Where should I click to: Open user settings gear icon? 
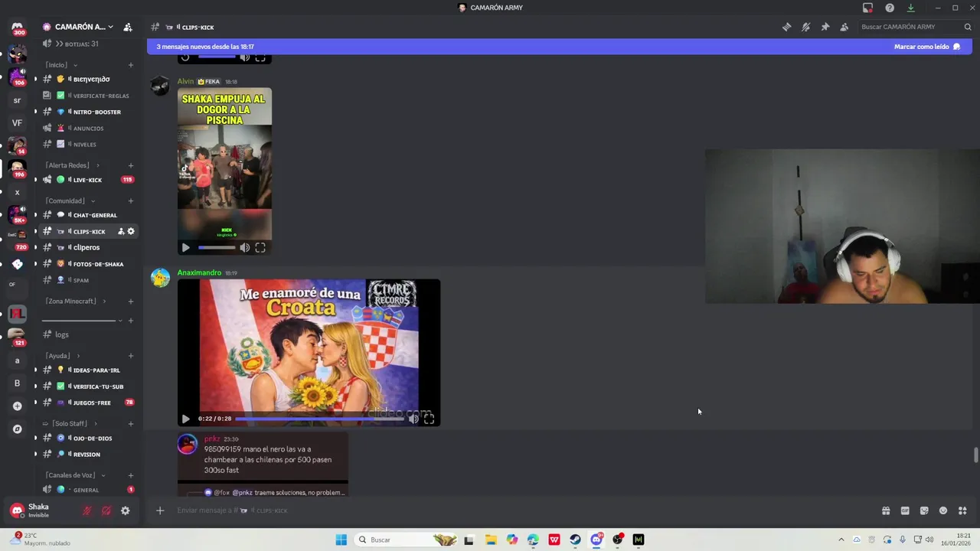click(x=126, y=510)
